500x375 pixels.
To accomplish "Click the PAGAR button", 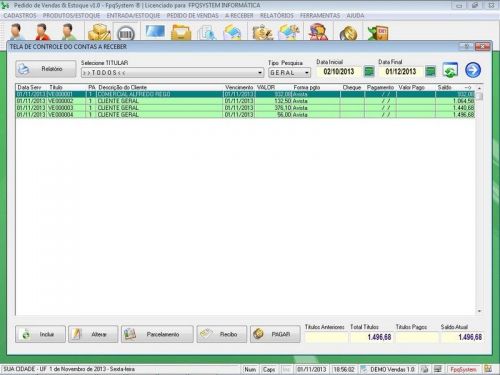I will coord(275,334).
